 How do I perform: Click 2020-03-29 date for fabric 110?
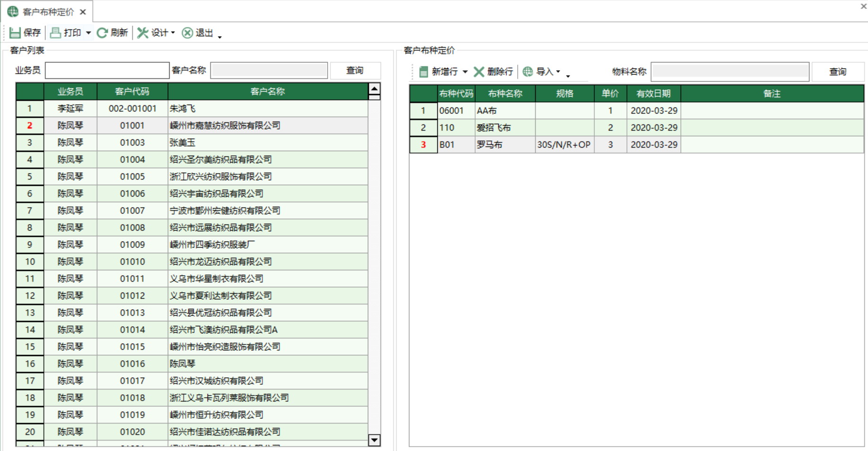pyautogui.click(x=654, y=128)
